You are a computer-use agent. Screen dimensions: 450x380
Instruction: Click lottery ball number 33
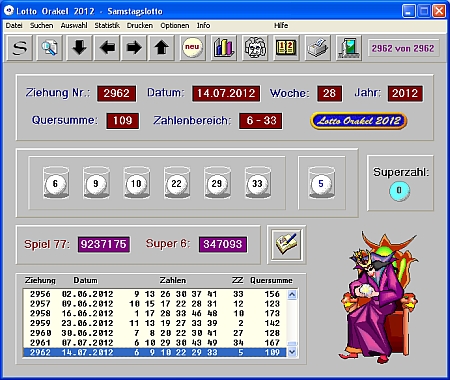[258, 183]
